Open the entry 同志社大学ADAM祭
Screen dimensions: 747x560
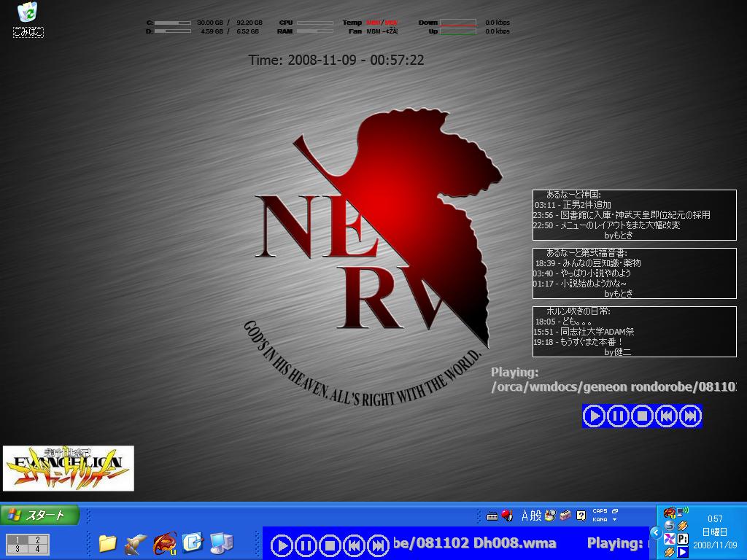pos(597,332)
